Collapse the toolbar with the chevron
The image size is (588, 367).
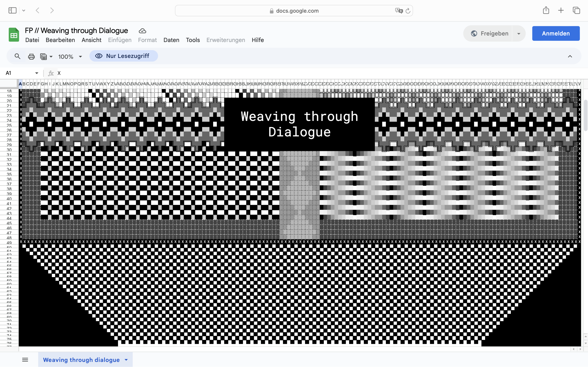pyautogui.click(x=570, y=56)
